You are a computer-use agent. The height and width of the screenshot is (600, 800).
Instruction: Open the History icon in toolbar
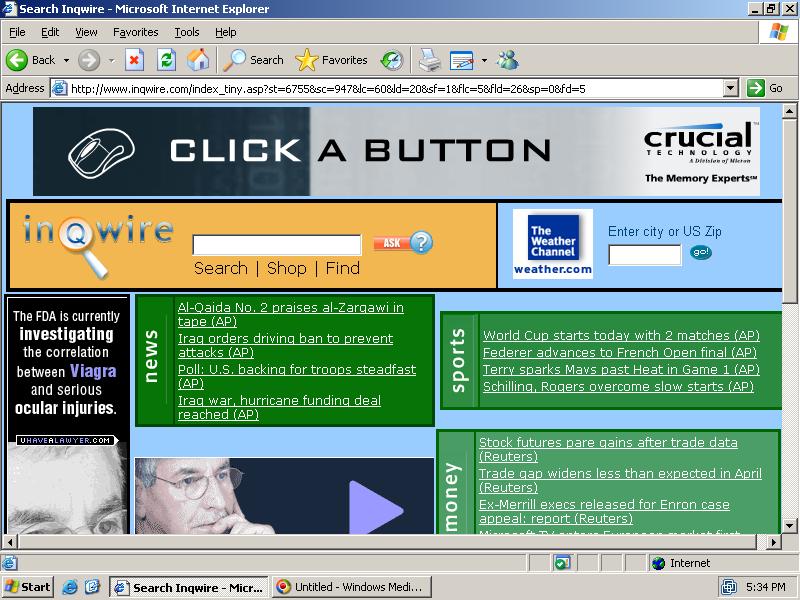(x=392, y=60)
